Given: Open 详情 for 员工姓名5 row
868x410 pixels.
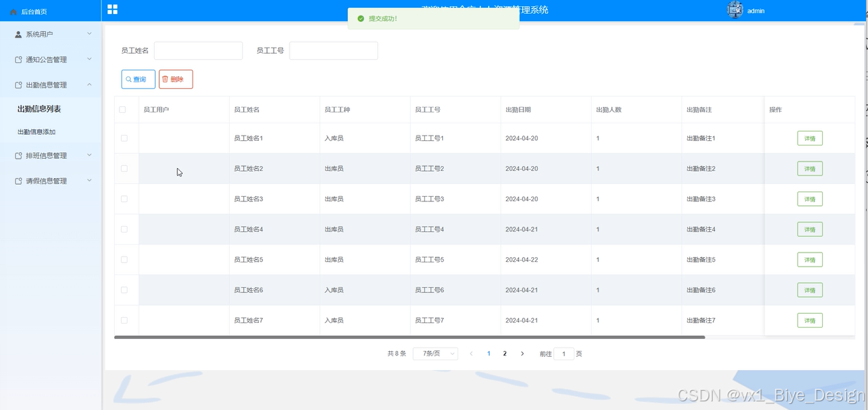Looking at the screenshot, I should pos(810,260).
